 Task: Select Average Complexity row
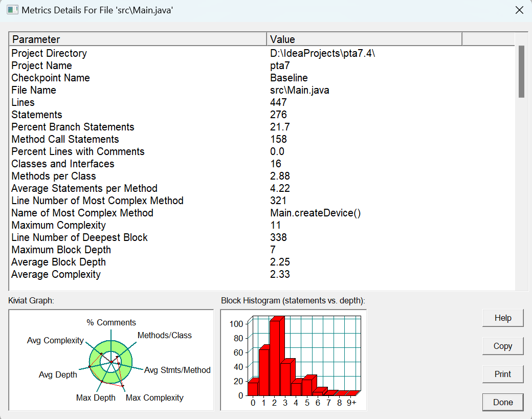[x=262, y=274]
